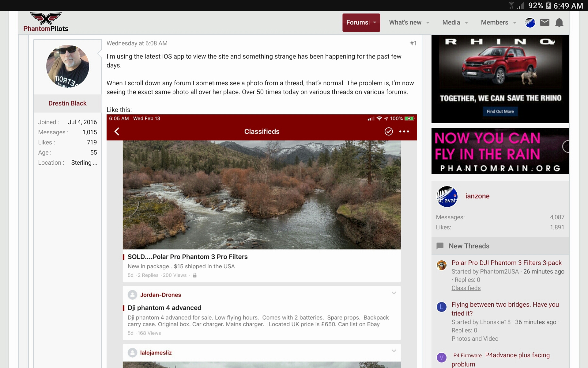Tap the checkmark circle icon in Classifieds header
Viewport: 588px width, 368px height.
(x=389, y=132)
